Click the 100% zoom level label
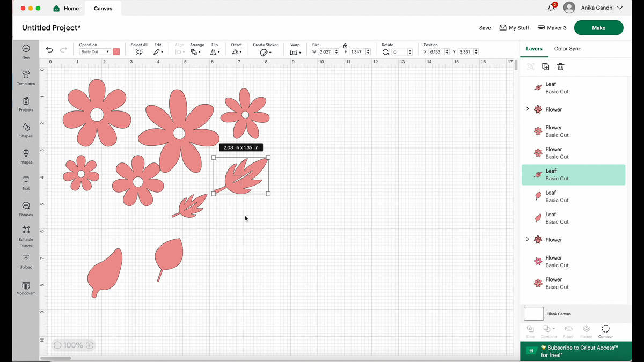 [x=74, y=345]
